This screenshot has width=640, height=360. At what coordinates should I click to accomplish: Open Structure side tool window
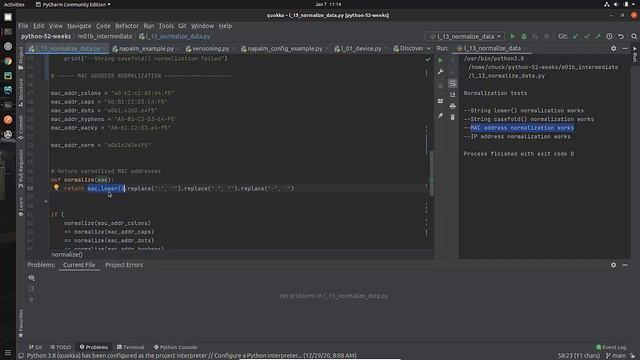click(21, 93)
